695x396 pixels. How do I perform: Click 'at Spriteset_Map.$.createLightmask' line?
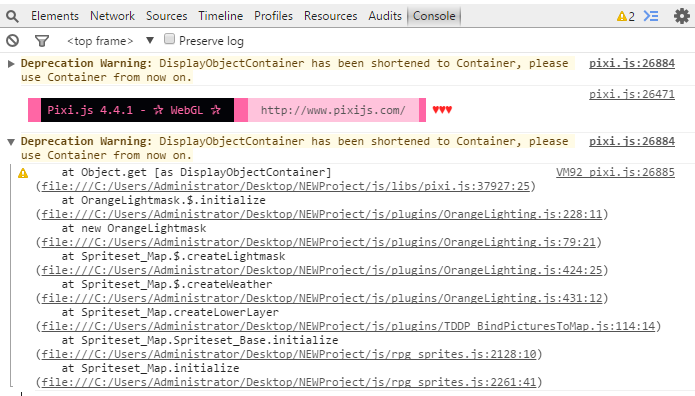173,256
